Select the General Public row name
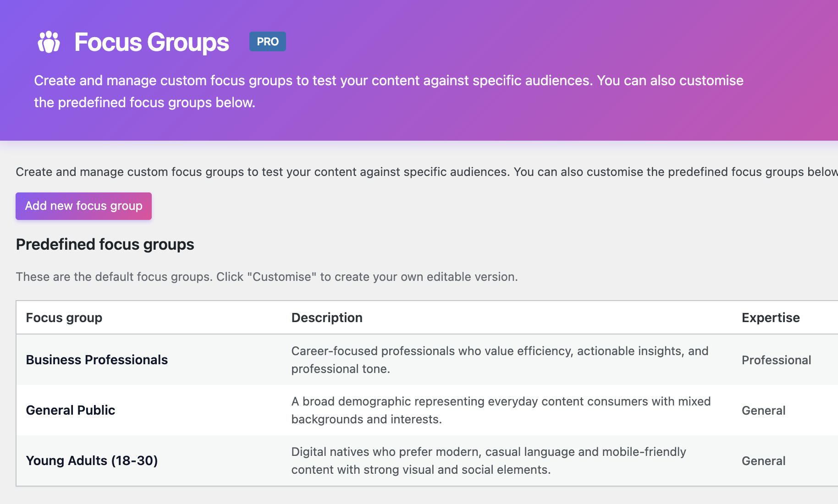Viewport: 838px width, 504px height. click(71, 410)
